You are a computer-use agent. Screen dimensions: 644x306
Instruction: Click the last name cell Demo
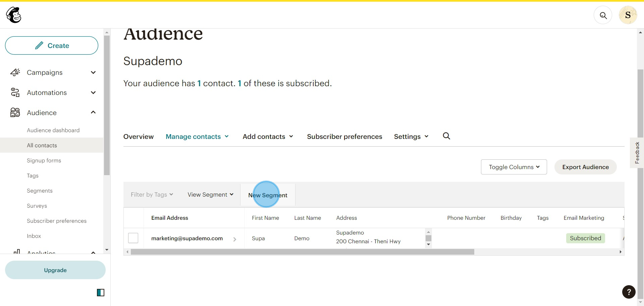point(302,238)
